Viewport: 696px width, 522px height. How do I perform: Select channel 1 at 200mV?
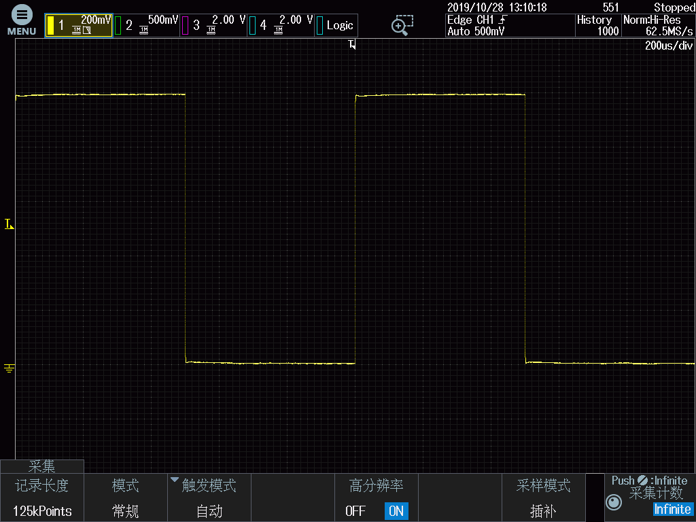click(78, 25)
